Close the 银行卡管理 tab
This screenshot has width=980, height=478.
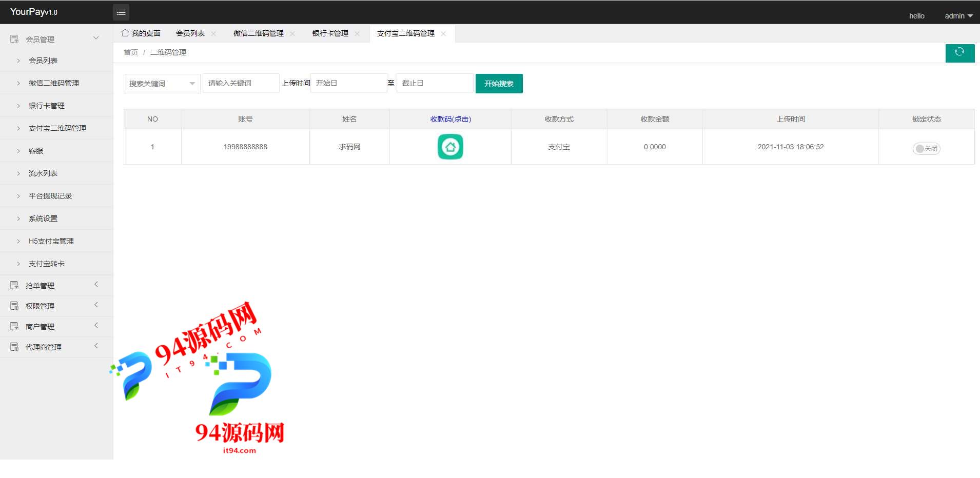click(x=357, y=33)
